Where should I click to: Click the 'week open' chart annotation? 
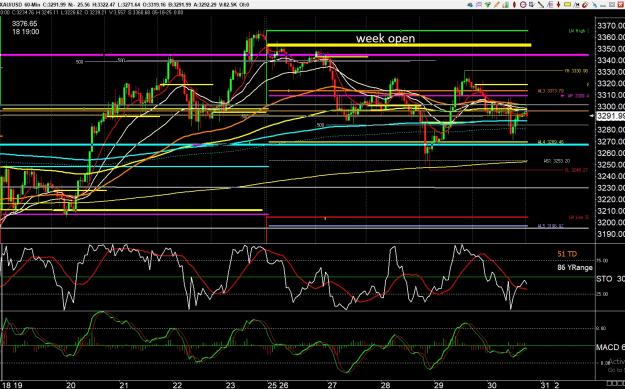(x=385, y=38)
